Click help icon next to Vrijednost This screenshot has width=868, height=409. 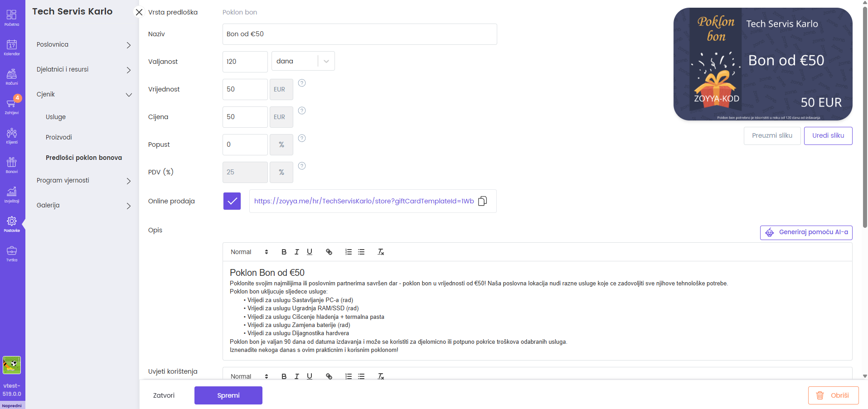(302, 83)
